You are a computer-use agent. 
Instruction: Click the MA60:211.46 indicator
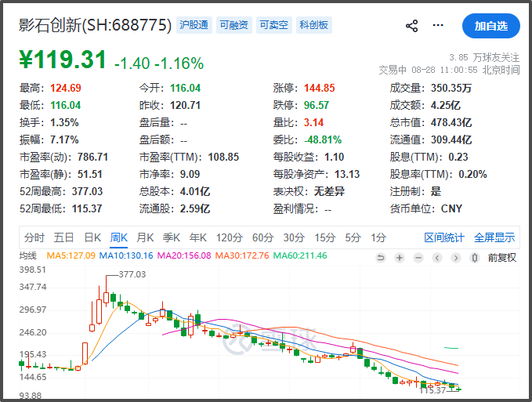click(300, 255)
